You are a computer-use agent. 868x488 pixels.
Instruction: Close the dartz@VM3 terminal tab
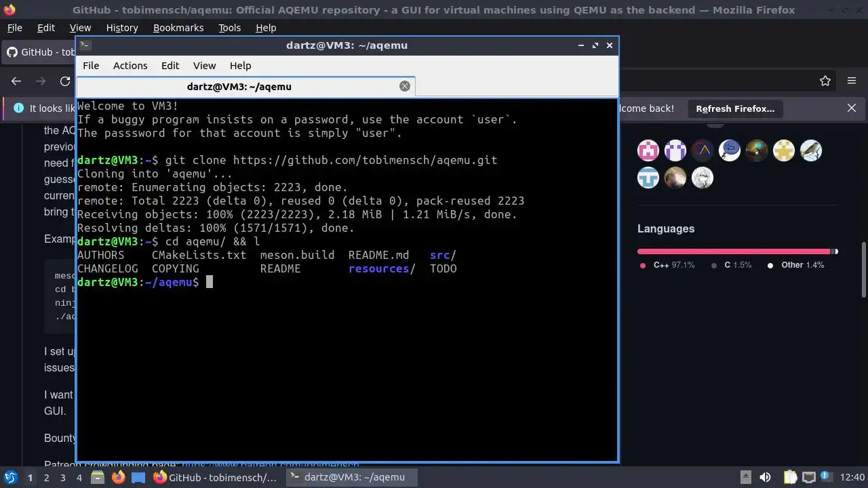click(405, 86)
